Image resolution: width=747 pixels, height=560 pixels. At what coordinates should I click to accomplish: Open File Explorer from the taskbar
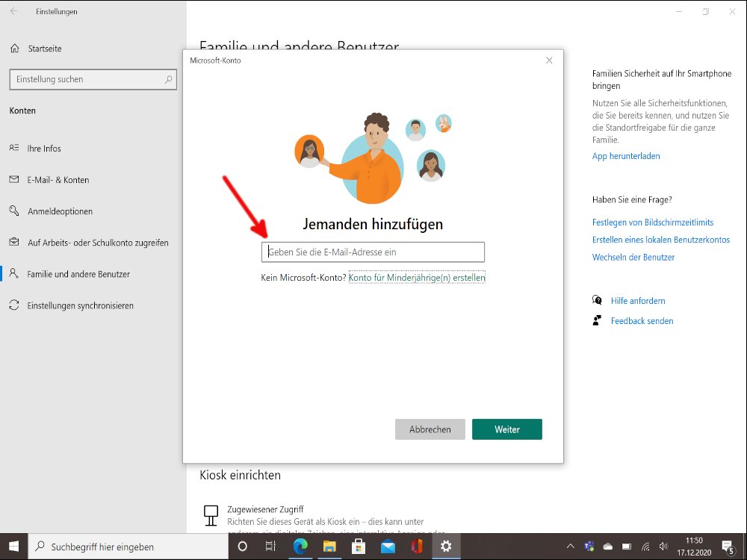[x=329, y=547]
